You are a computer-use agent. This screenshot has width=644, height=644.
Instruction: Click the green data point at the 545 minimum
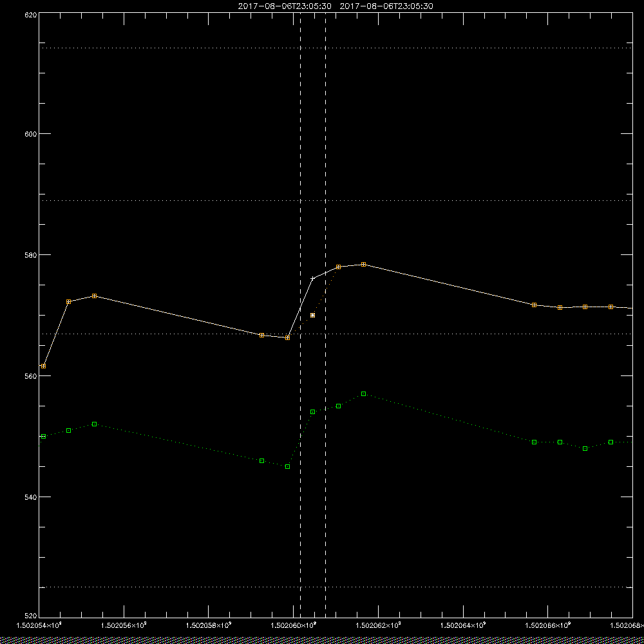pyautogui.click(x=287, y=466)
